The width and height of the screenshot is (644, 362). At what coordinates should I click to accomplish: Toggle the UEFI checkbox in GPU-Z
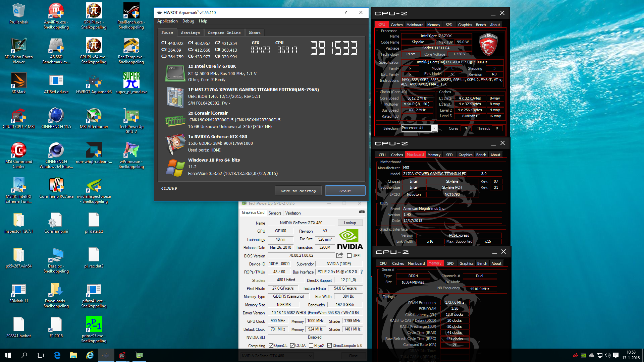(349, 256)
